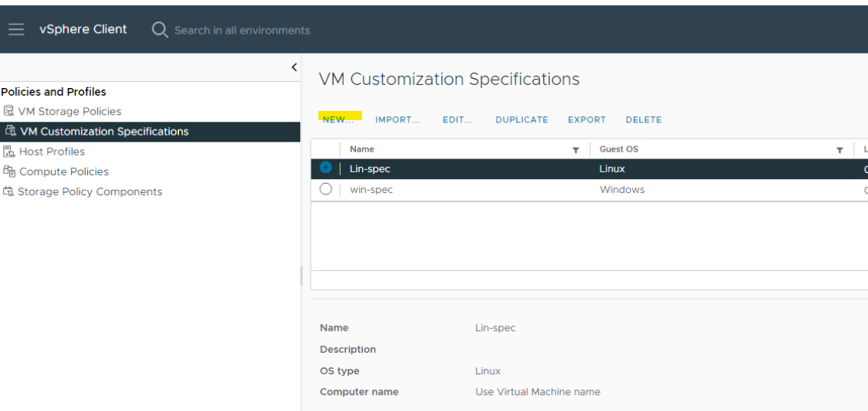Click the sidebar resize handle
This screenshot has width=868, height=411.
tap(301, 276)
